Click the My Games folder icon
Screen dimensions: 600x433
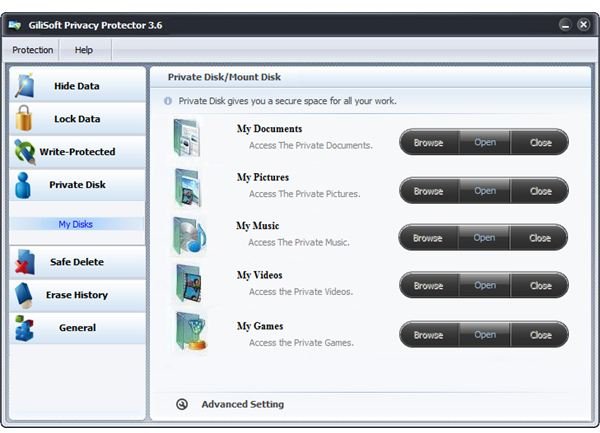click(x=190, y=332)
